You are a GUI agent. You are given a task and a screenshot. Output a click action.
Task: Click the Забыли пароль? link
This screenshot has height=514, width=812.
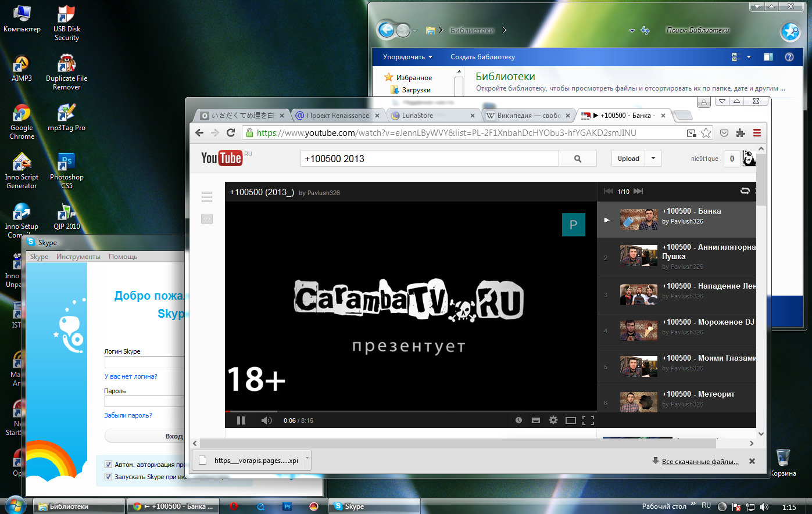pos(128,415)
